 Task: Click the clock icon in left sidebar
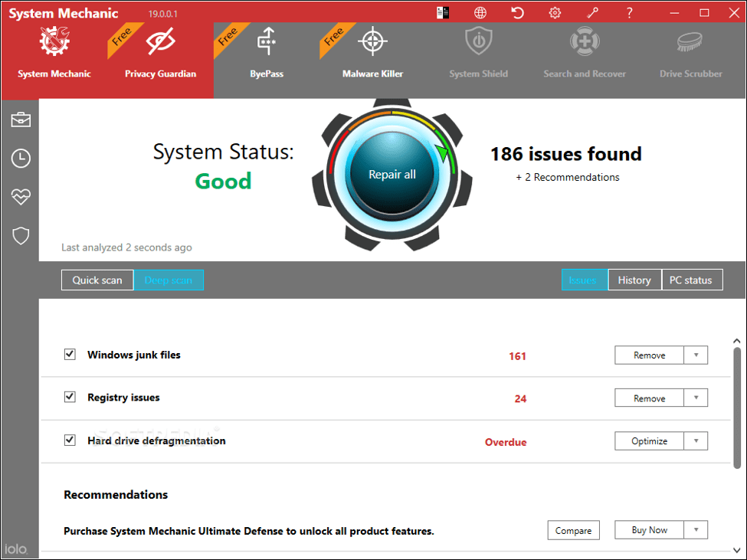[20, 159]
